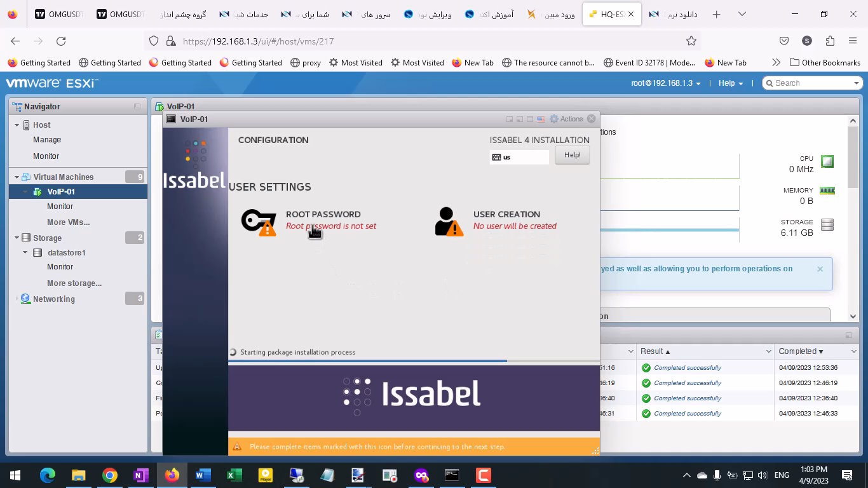
Task: Click the ESXi search box
Action: tap(811, 83)
